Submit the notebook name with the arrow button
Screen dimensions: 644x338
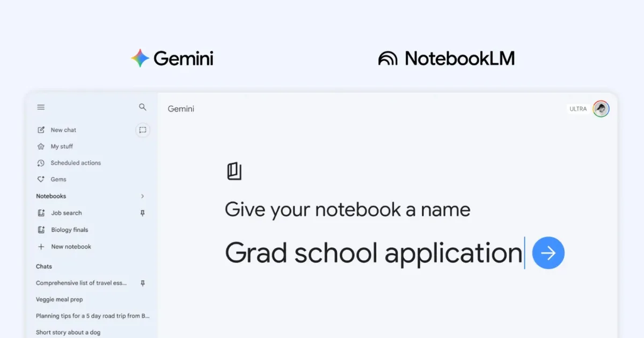point(548,252)
